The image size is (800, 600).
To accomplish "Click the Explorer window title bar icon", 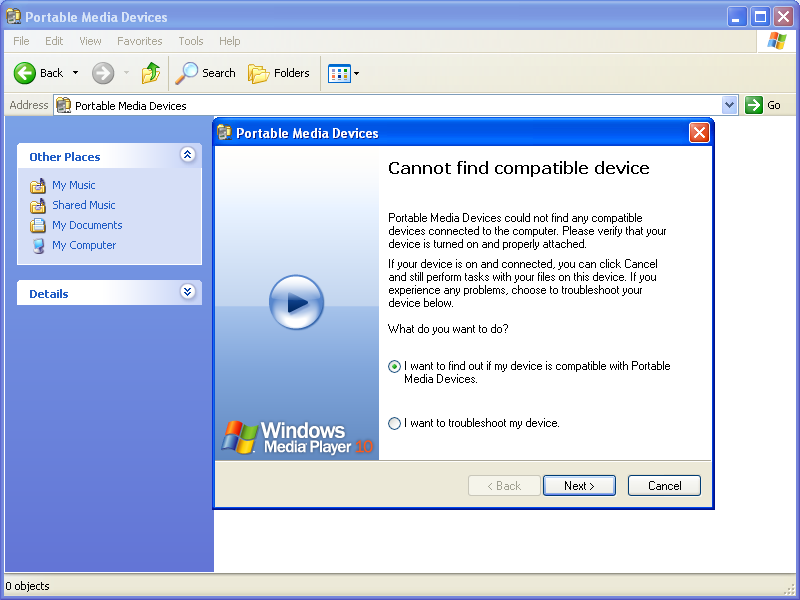I will pyautogui.click(x=14, y=16).
